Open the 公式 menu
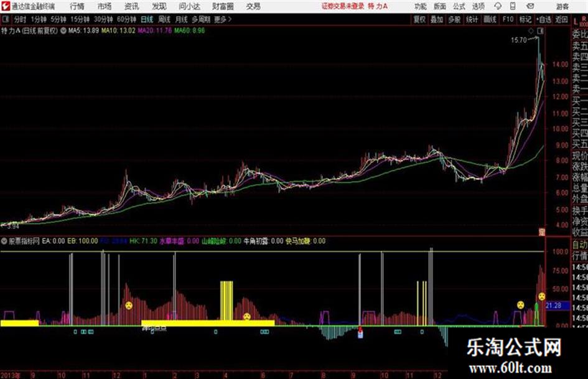588x379 pixels. pos(459,6)
